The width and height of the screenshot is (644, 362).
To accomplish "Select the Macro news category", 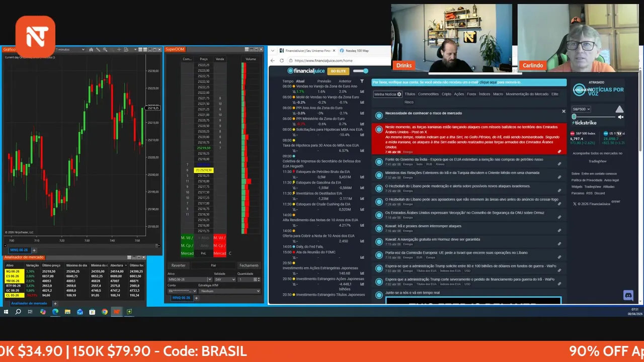I will 498,94.
